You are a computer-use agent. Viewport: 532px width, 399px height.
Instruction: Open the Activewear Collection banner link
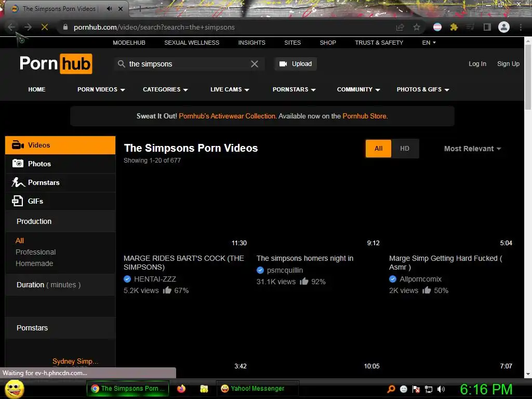point(227,116)
